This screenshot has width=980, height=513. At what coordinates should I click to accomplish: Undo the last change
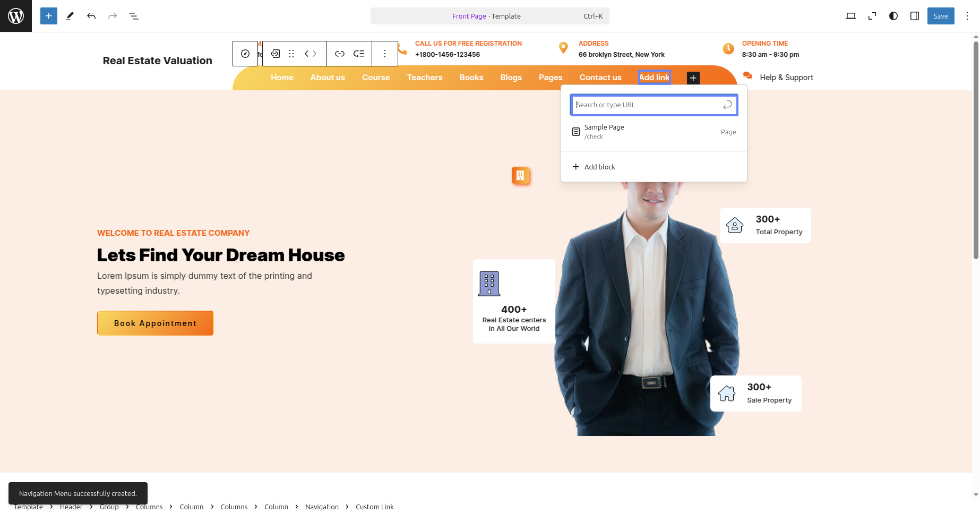91,16
